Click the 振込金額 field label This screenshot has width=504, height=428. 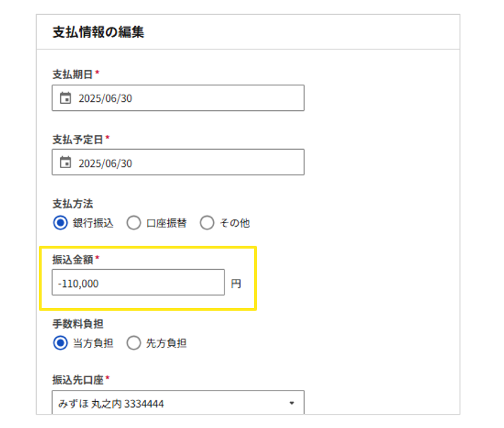pyautogui.click(x=73, y=260)
